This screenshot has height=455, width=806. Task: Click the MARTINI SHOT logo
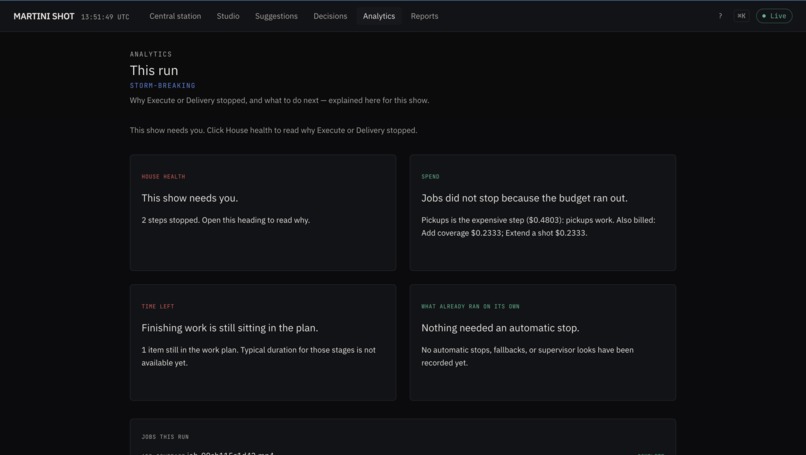pos(44,16)
